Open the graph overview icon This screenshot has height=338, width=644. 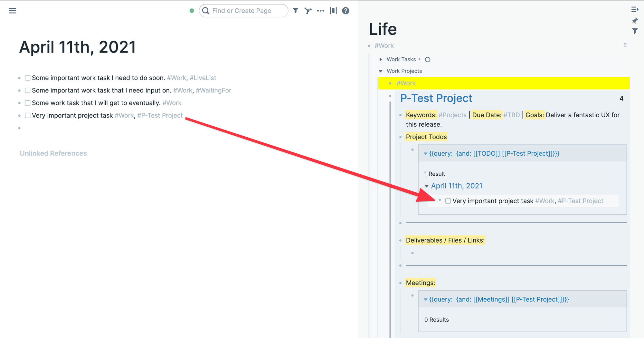(x=308, y=11)
